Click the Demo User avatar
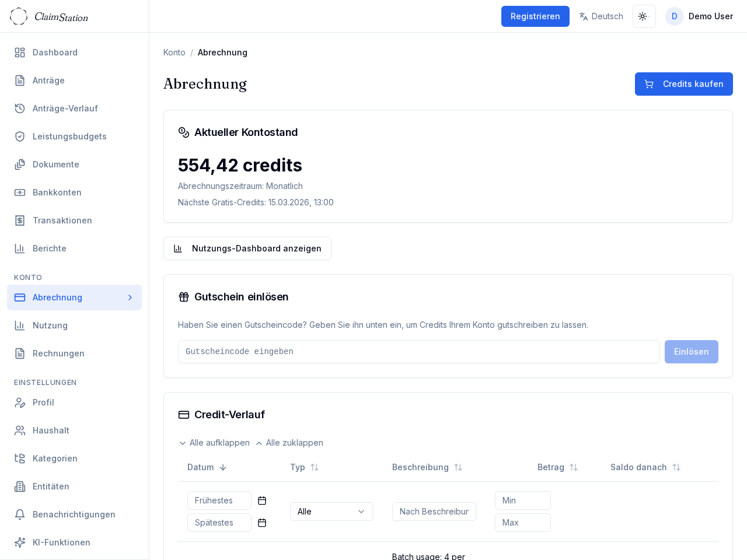747x560 pixels. point(674,16)
